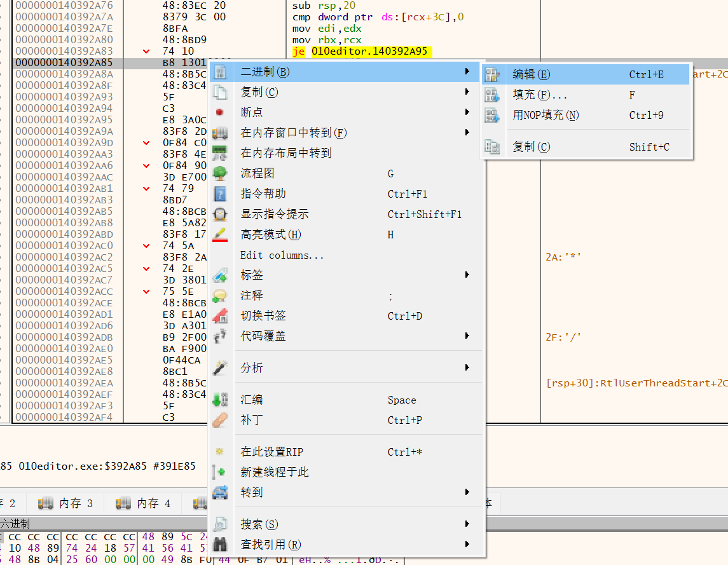728x565 pixels.
Task: Click the 用NOP填充 icon in submenu
Action: pyautogui.click(x=492, y=115)
